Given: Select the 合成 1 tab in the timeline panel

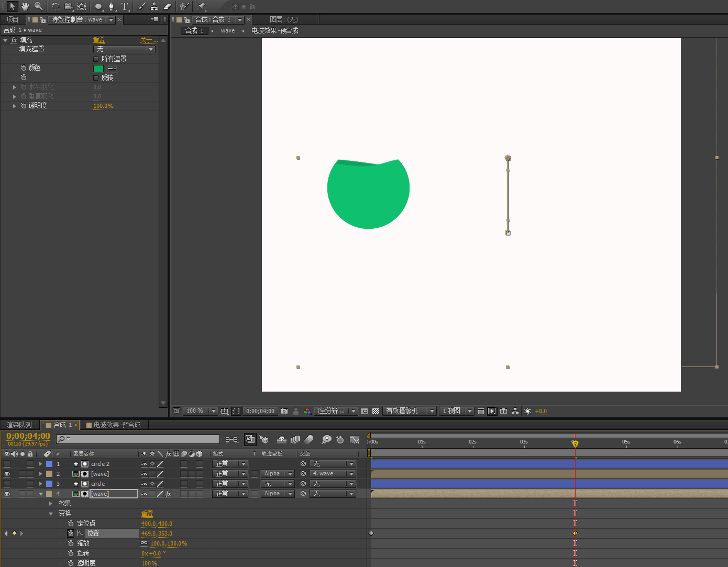Looking at the screenshot, I should tap(59, 425).
